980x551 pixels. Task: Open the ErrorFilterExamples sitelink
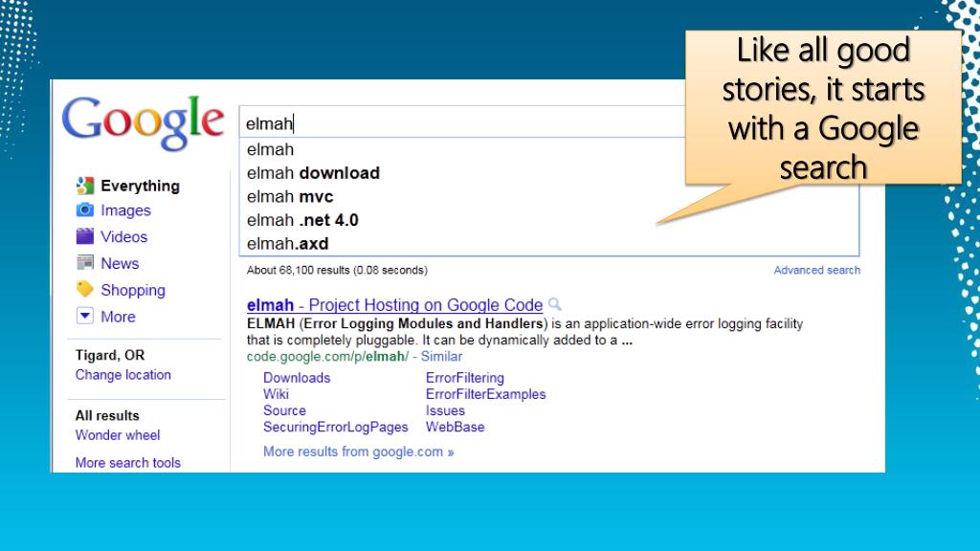pos(485,393)
